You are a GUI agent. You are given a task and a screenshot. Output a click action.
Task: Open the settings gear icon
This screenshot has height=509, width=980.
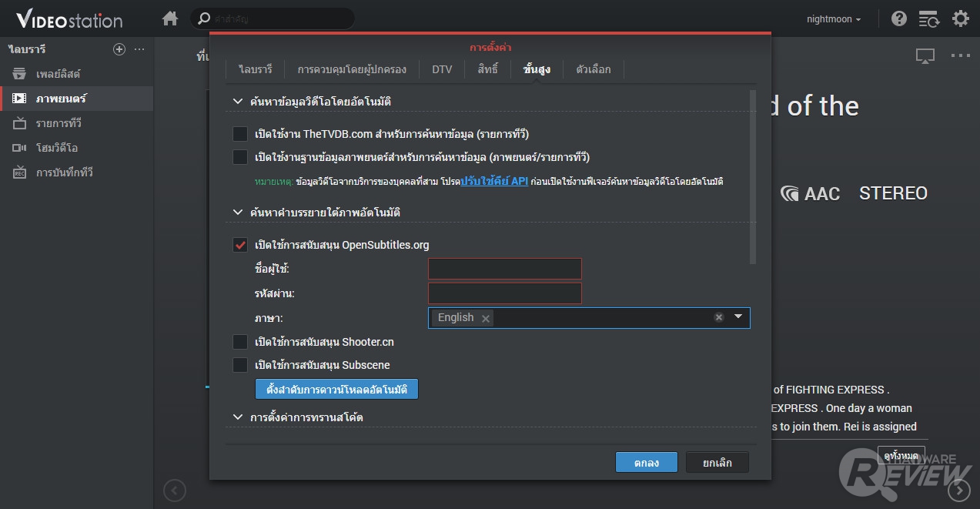pyautogui.click(x=960, y=18)
